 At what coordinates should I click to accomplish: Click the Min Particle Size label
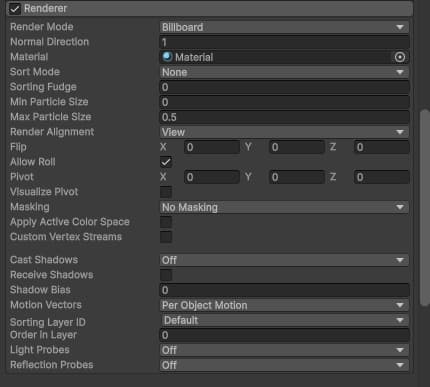click(49, 102)
